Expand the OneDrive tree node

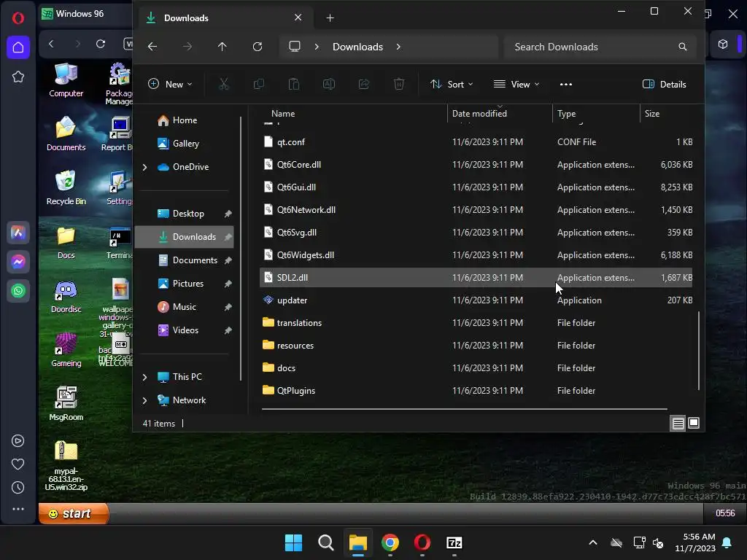(145, 167)
